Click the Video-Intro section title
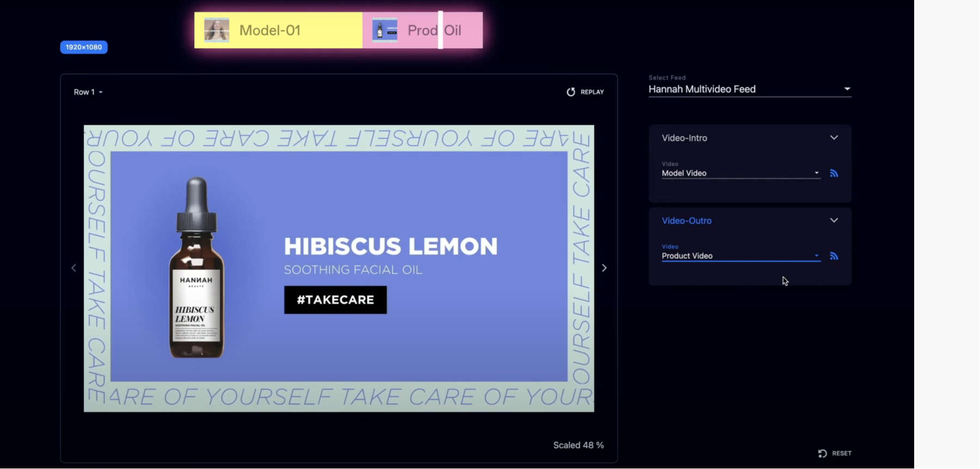 (685, 138)
